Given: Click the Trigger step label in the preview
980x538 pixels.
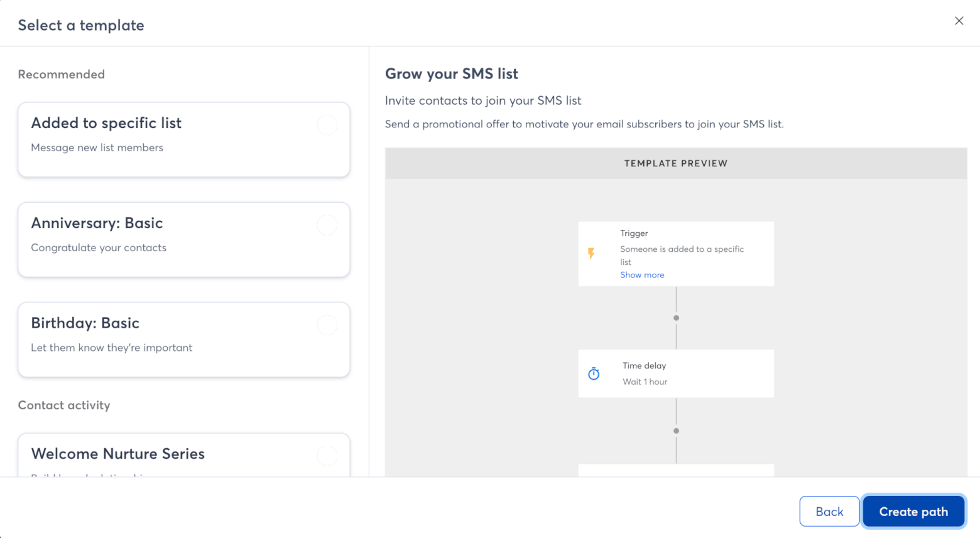Looking at the screenshot, I should click(634, 234).
